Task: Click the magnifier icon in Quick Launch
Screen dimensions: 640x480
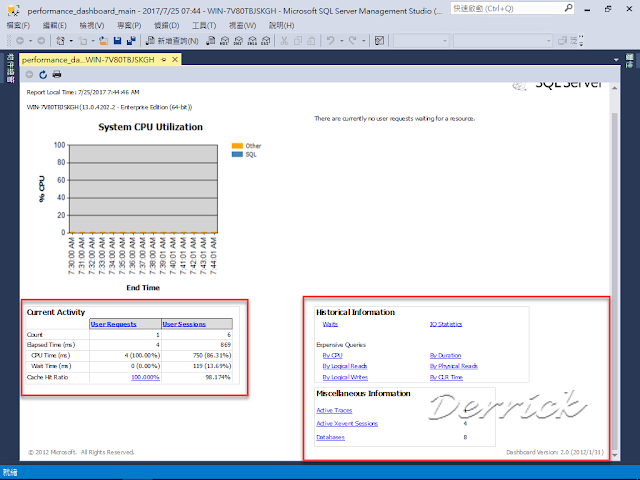Action: click(568, 8)
